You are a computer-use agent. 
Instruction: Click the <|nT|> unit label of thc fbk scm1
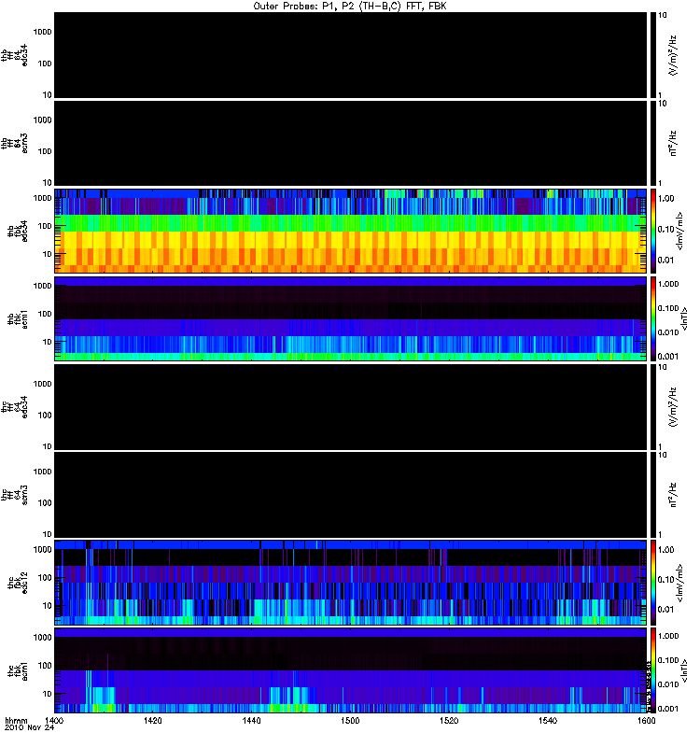[x=684, y=670]
